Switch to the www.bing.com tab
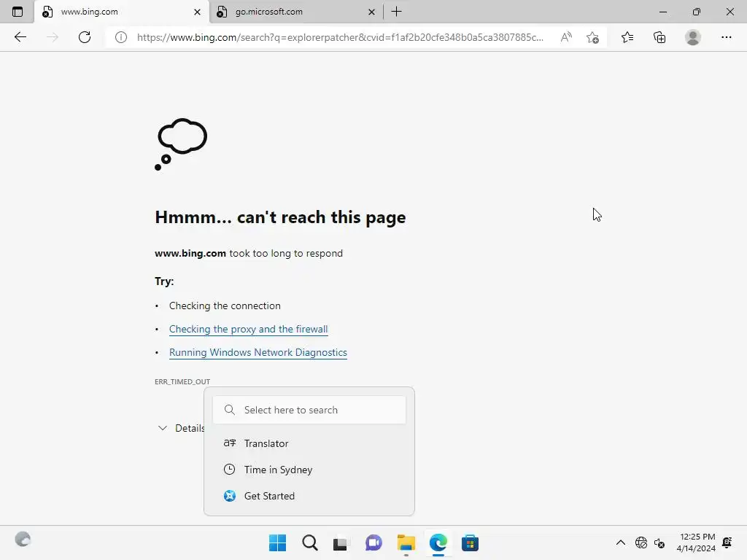This screenshot has height=560, width=747. pos(122,12)
